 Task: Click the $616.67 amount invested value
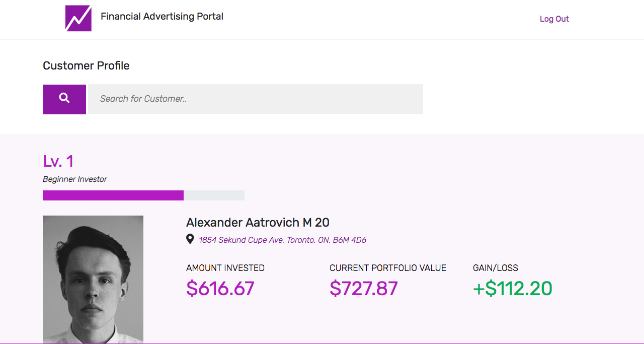click(x=220, y=289)
